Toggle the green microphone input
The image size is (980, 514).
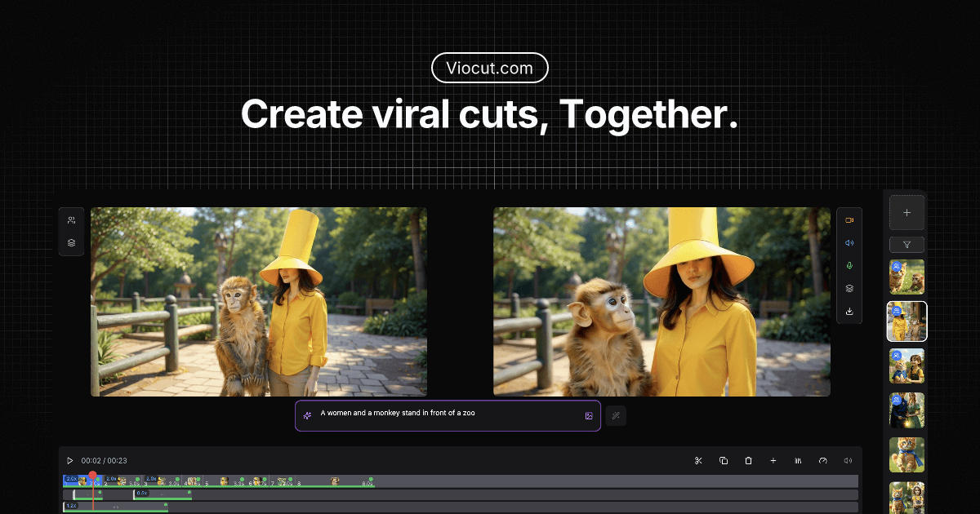click(x=849, y=264)
